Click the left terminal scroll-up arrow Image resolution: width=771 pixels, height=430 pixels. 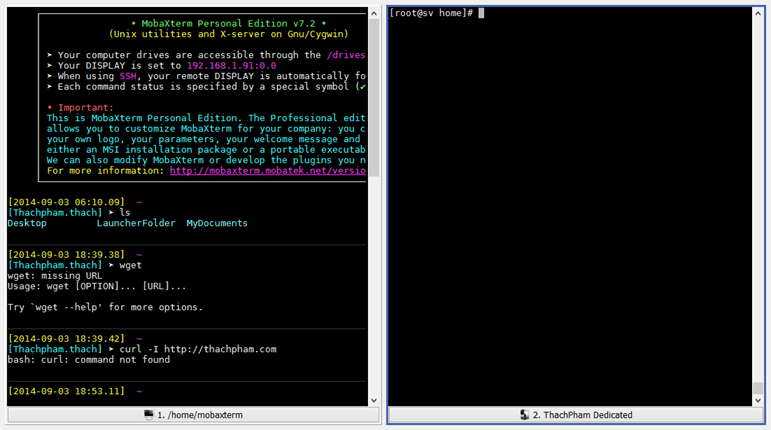point(374,13)
